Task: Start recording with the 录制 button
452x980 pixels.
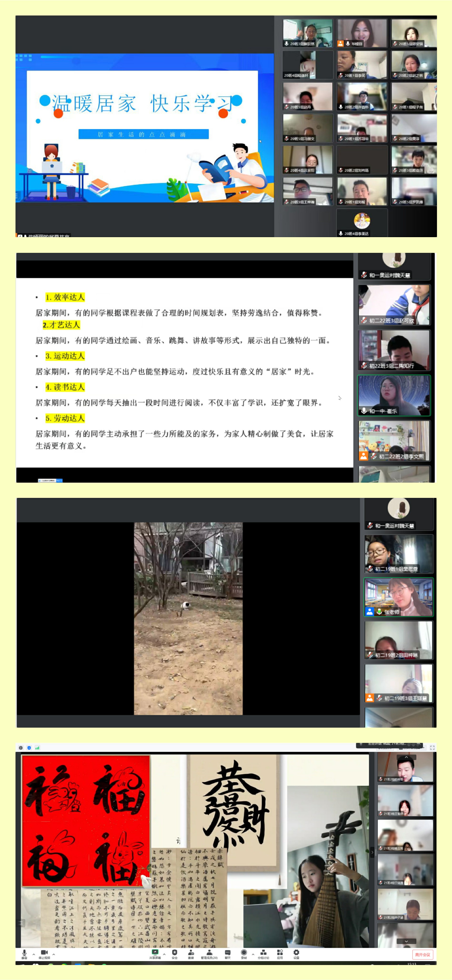Action: pyautogui.click(x=244, y=953)
